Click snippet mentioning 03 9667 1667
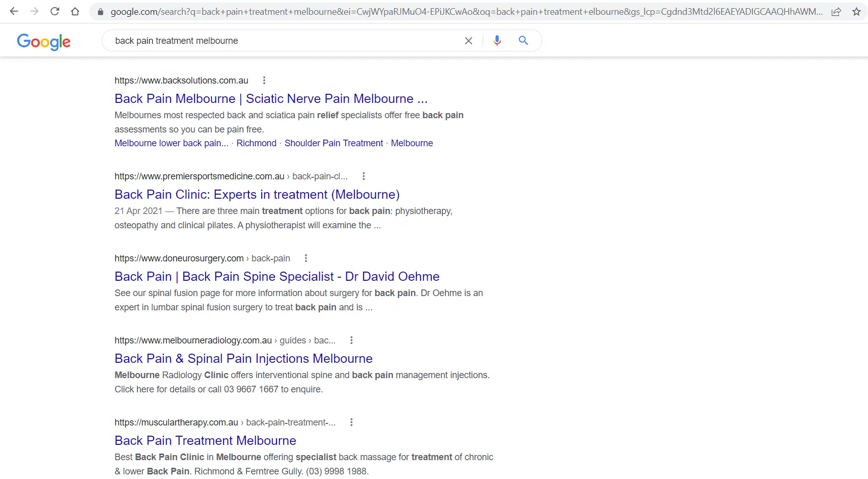 tap(302, 382)
